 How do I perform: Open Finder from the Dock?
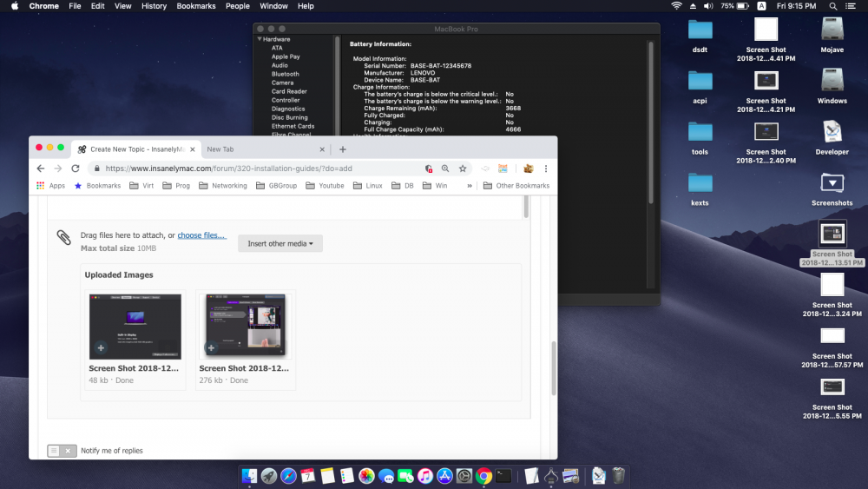[250, 476]
